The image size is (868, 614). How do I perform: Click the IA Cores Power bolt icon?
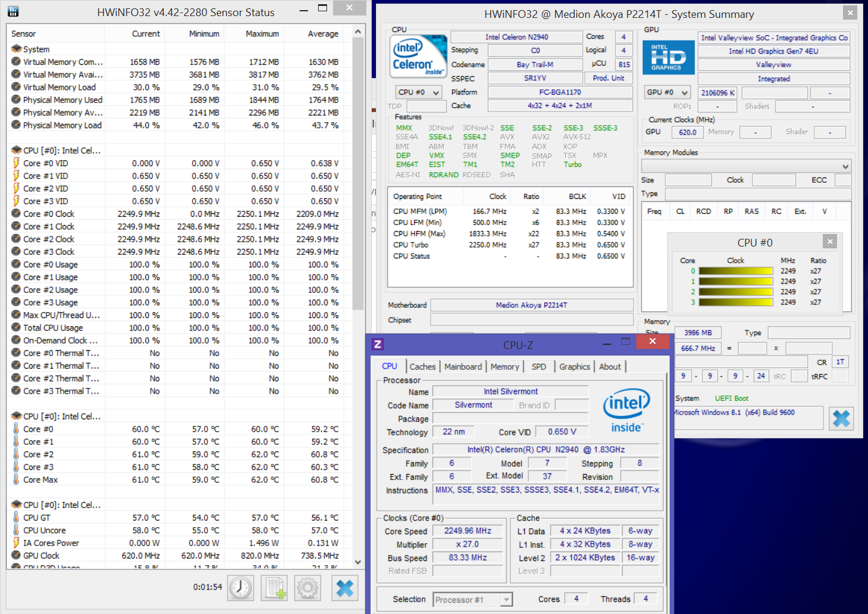click(16, 543)
